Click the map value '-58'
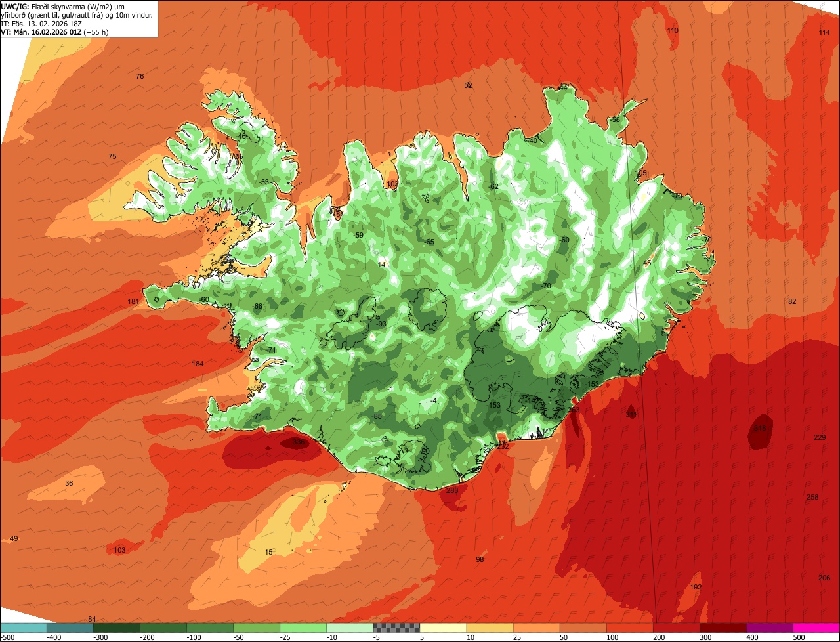This screenshot has width=840, height=642. pyautogui.click(x=614, y=119)
